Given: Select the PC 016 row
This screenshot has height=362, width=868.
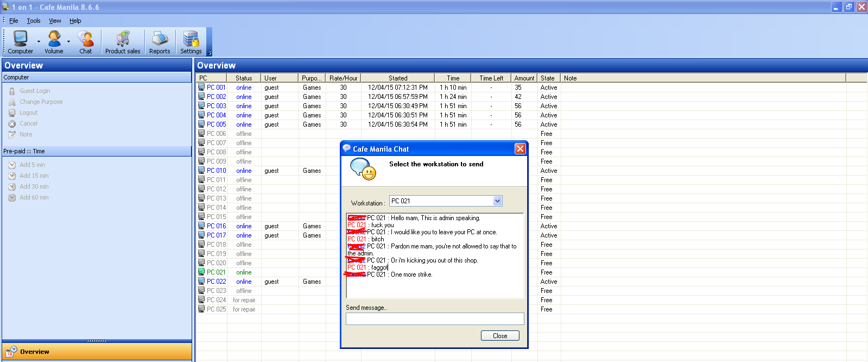Looking at the screenshot, I should click(x=531, y=226).
